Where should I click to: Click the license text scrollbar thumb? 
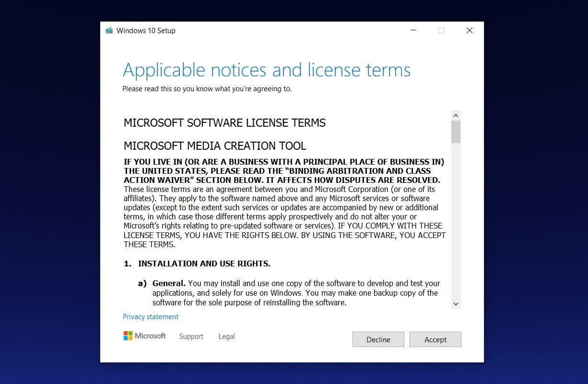[x=456, y=132]
